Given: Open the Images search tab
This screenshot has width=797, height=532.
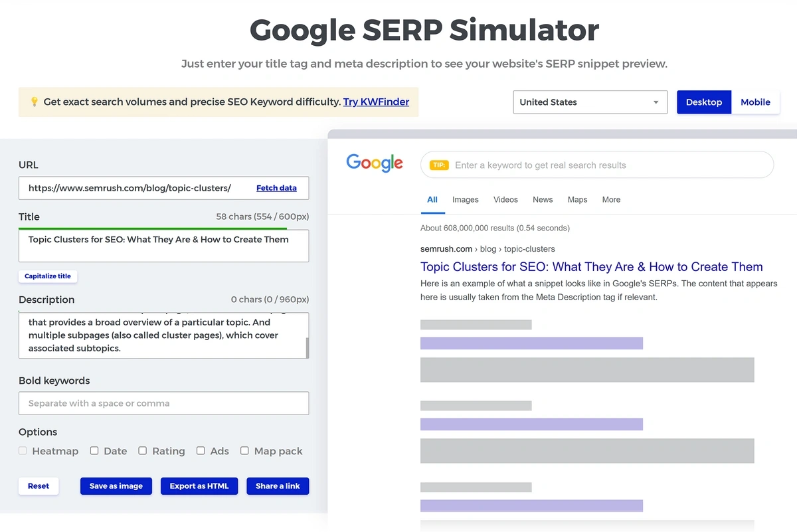Looking at the screenshot, I should [466, 199].
